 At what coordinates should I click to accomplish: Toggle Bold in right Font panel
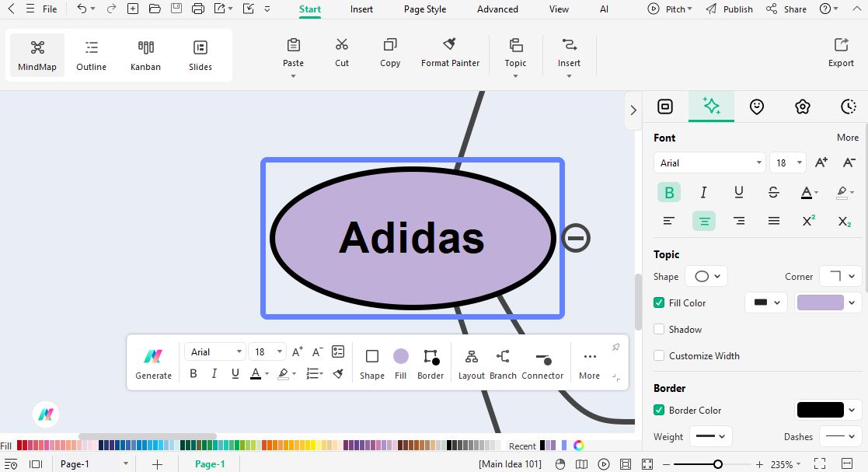669,192
